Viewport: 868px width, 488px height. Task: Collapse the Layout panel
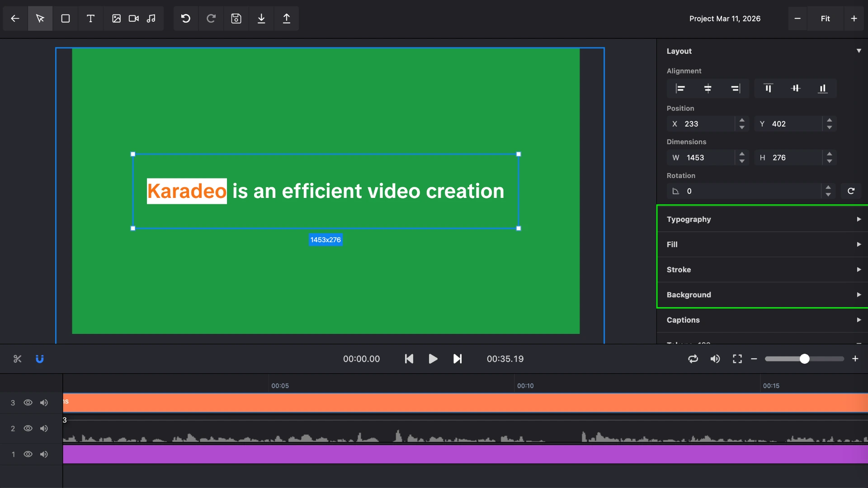coord(859,51)
